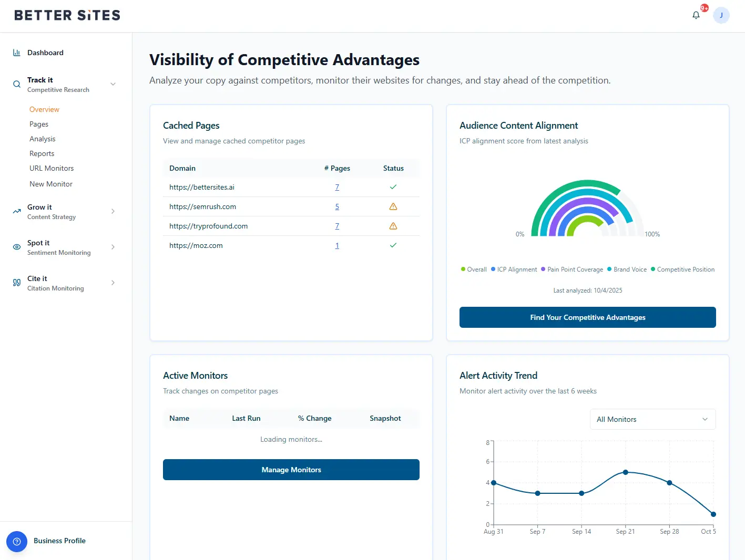The image size is (745, 560).
Task: Click the Grow it trend arrow icon
Action: 17,211
